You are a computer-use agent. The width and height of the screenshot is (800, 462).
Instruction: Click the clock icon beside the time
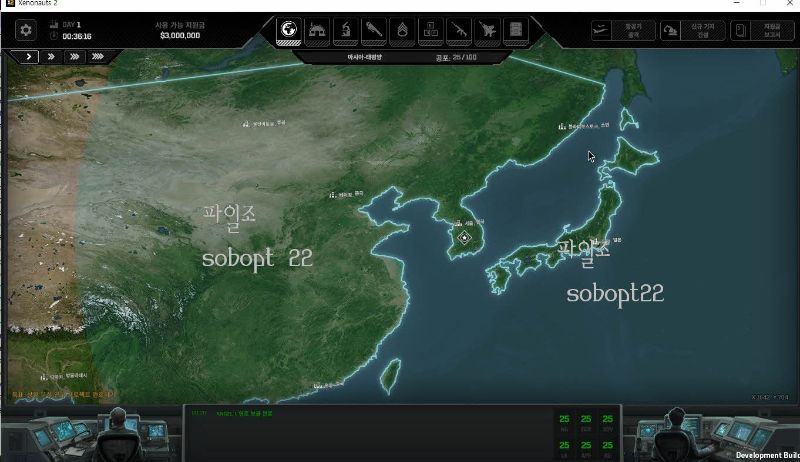(x=54, y=36)
